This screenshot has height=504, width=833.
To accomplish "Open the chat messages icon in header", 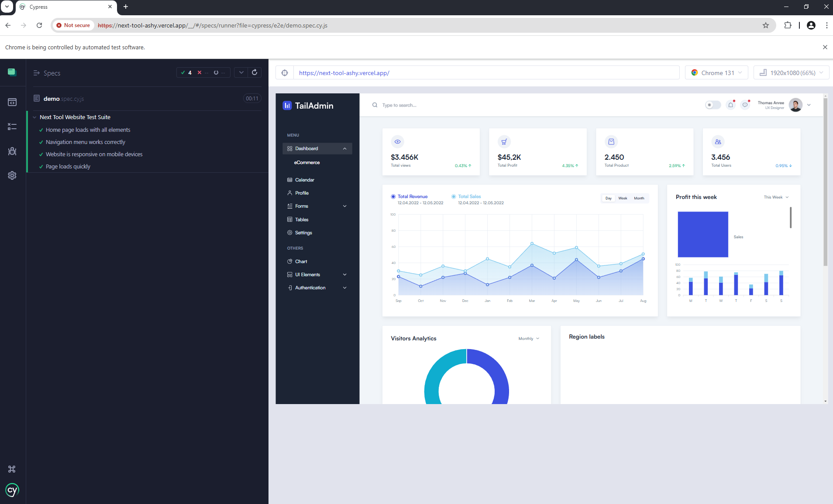I will pyautogui.click(x=745, y=105).
